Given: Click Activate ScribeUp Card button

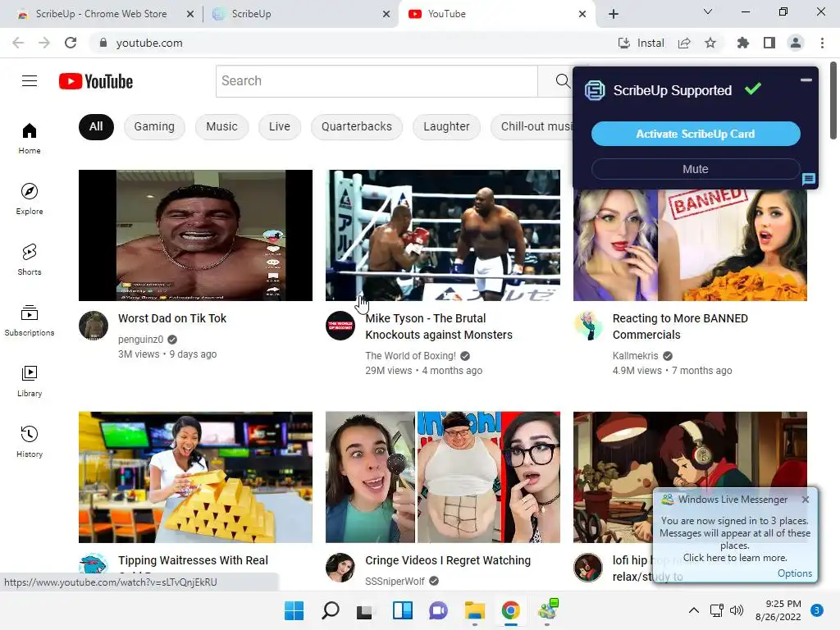Looking at the screenshot, I should click(x=696, y=134).
